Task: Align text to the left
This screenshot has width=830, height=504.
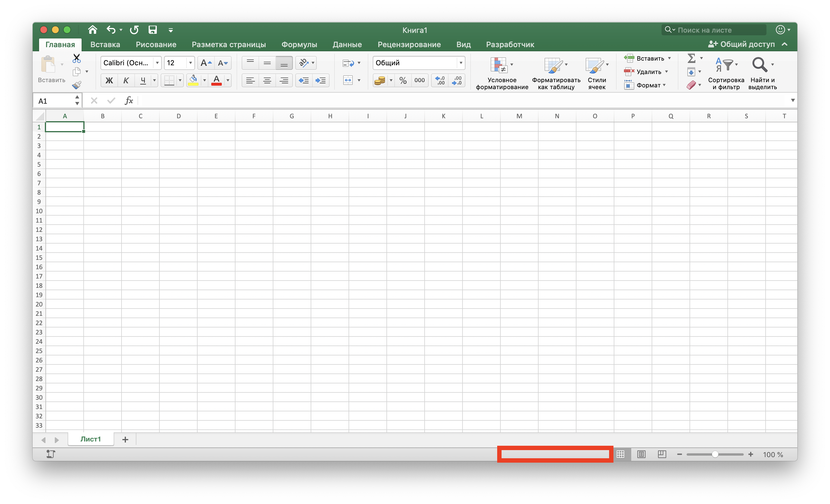Action: pyautogui.click(x=250, y=80)
